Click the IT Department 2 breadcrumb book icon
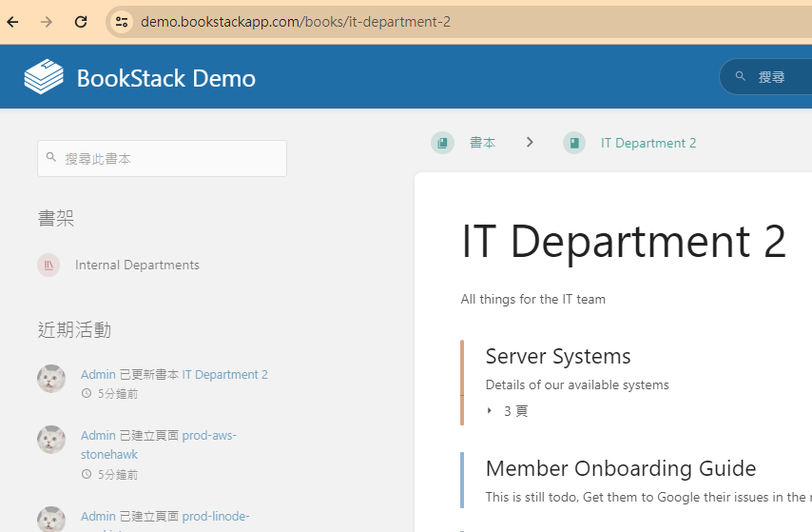 pyautogui.click(x=574, y=143)
